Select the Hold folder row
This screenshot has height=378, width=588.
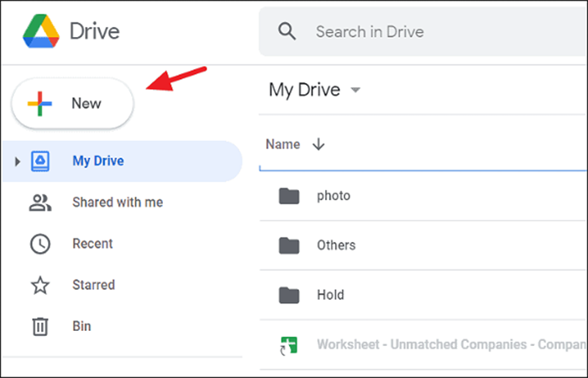coord(423,295)
